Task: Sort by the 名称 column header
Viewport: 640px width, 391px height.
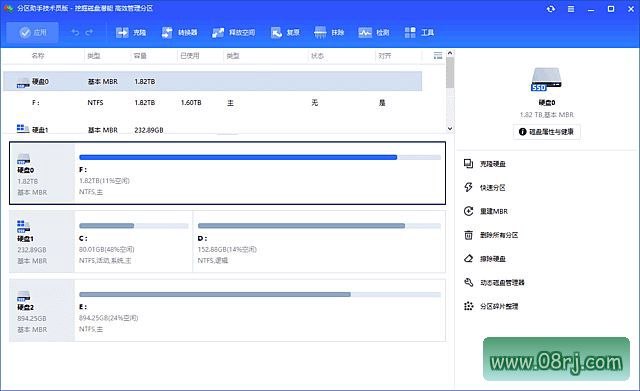Action: [x=38, y=56]
